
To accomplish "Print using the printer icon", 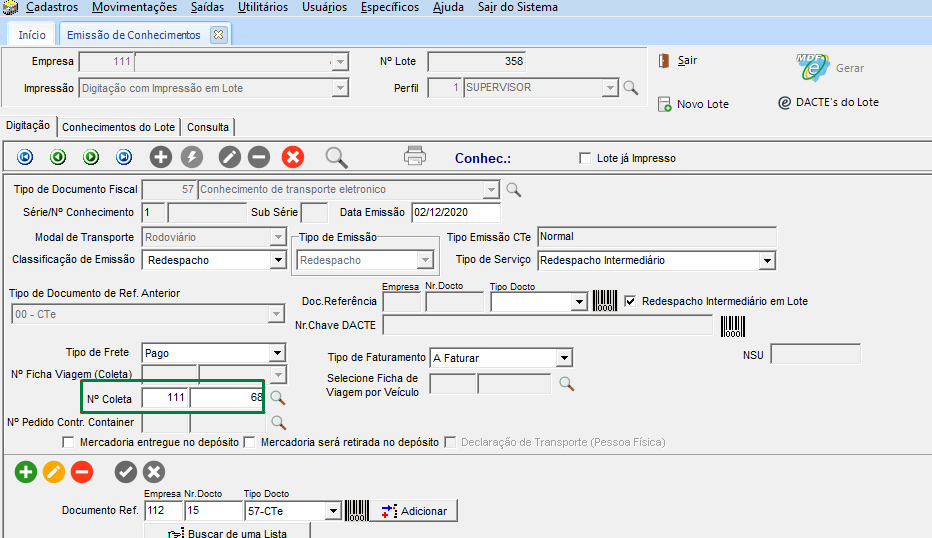I will click(x=415, y=156).
